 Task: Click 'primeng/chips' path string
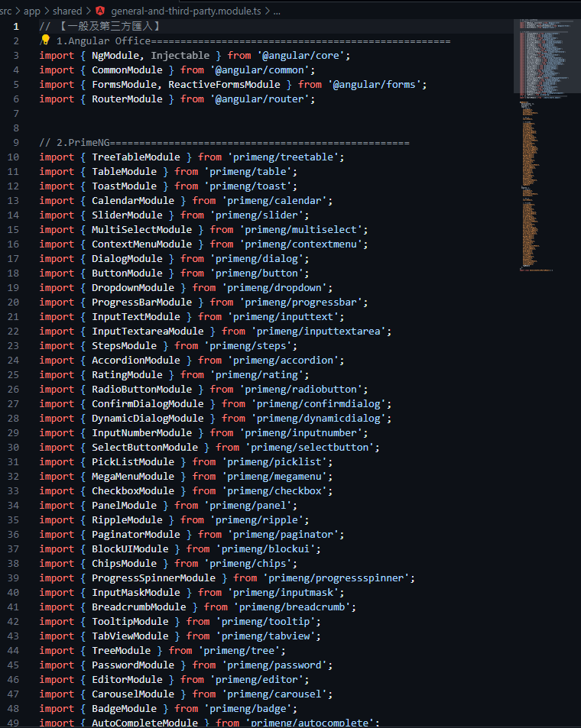click(248, 563)
